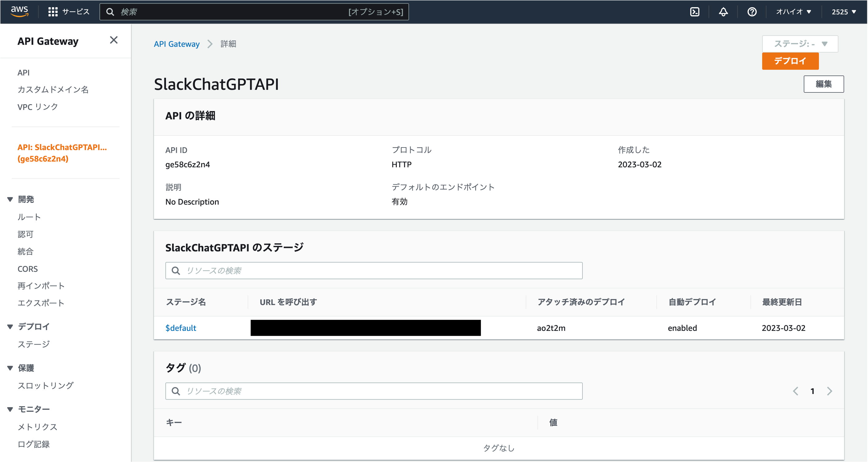868x462 pixels.
Task: Open the $default stage link
Action: click(x=180, y=328)
